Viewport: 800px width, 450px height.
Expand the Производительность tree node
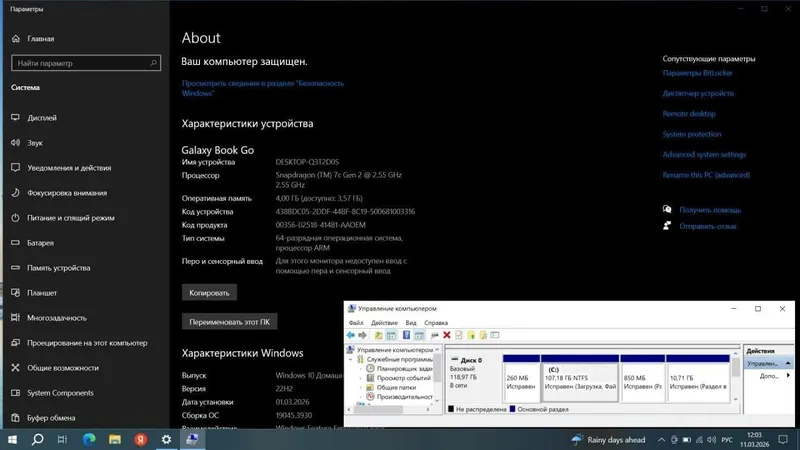pos(361,396)
